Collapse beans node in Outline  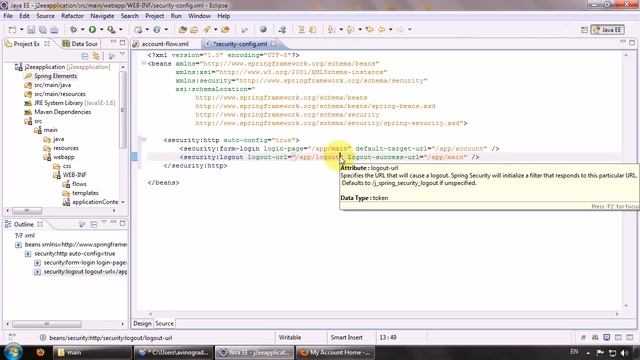(18, 244)
